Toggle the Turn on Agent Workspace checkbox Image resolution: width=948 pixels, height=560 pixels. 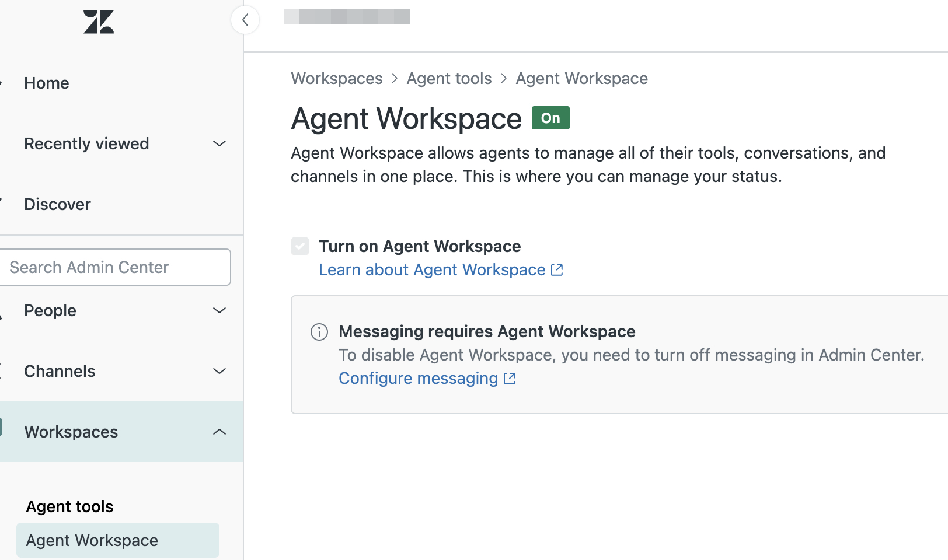point(300,246)
